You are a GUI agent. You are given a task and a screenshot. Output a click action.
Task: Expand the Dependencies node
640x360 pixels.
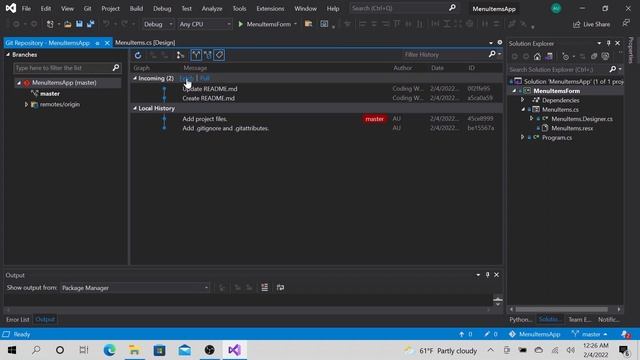pos(522,100)
